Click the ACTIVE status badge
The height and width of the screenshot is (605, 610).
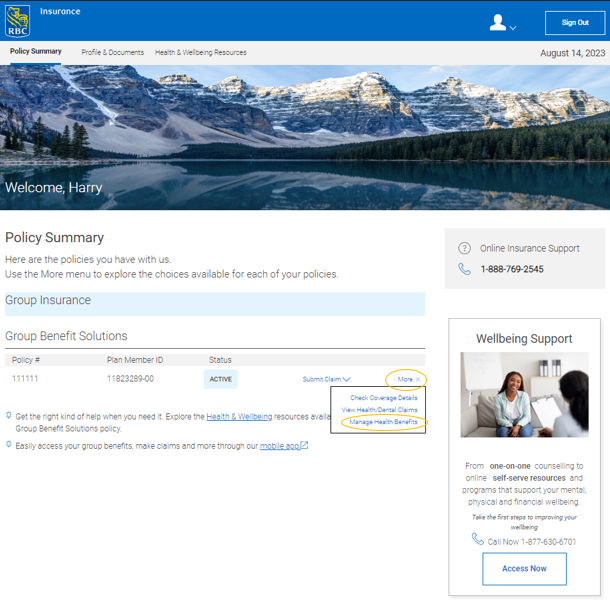pos(221,379)
